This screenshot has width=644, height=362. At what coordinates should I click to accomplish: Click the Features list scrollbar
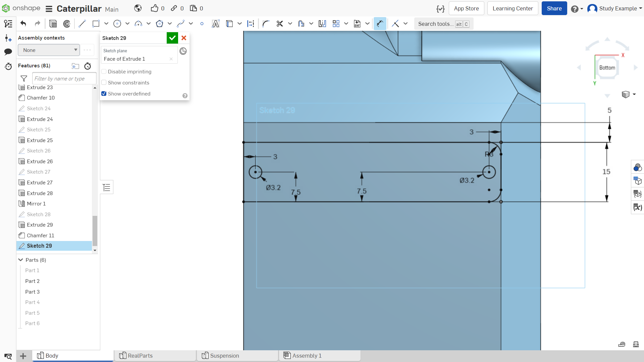click(95, 231)
